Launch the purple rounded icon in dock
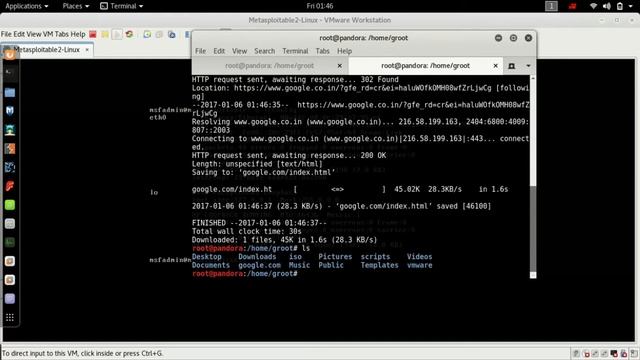 [x=10, y=299]
